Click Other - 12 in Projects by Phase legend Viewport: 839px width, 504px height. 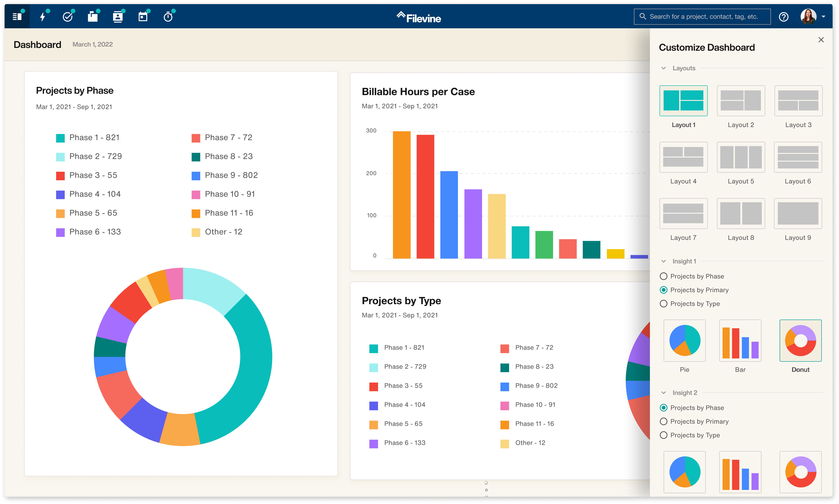tap(223, 232)
